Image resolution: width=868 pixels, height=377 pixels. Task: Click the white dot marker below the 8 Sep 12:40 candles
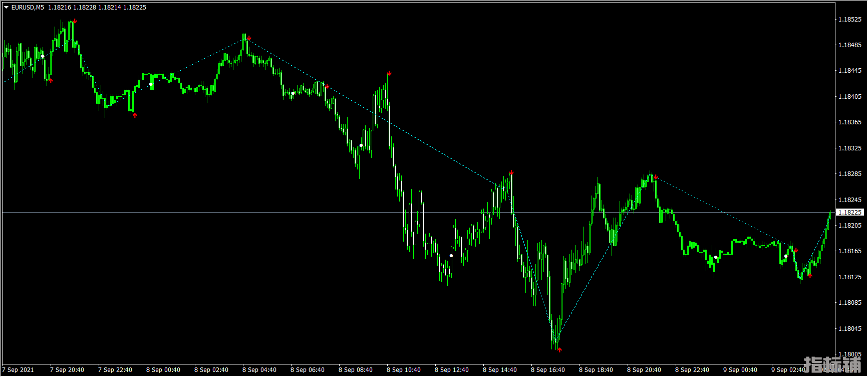(x=451, y=256)
